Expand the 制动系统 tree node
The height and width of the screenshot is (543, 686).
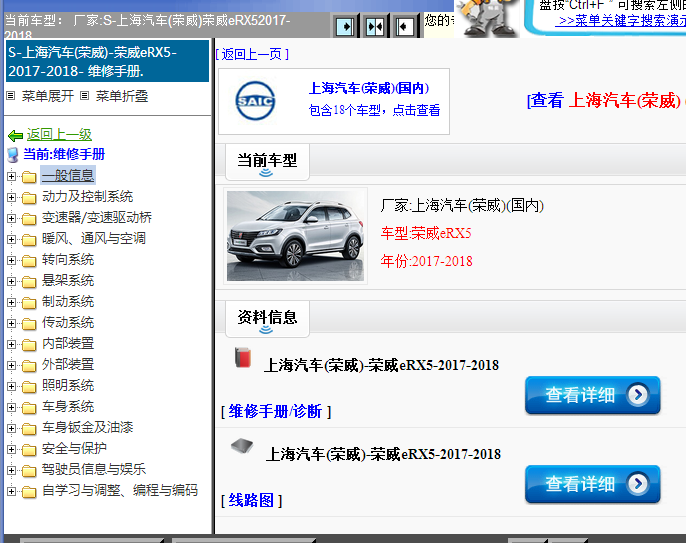tap(11, 302)
